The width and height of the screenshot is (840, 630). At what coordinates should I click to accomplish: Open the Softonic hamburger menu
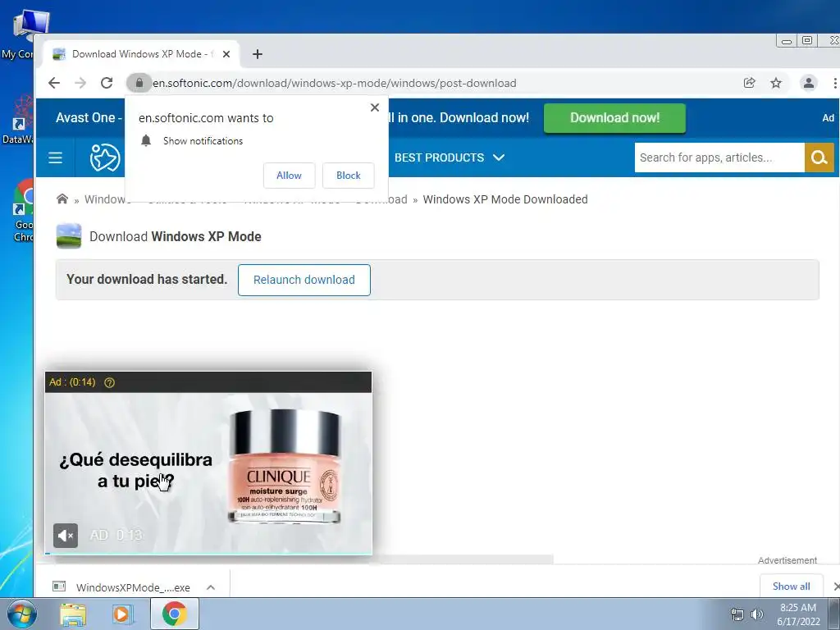[x=55, y=157]
